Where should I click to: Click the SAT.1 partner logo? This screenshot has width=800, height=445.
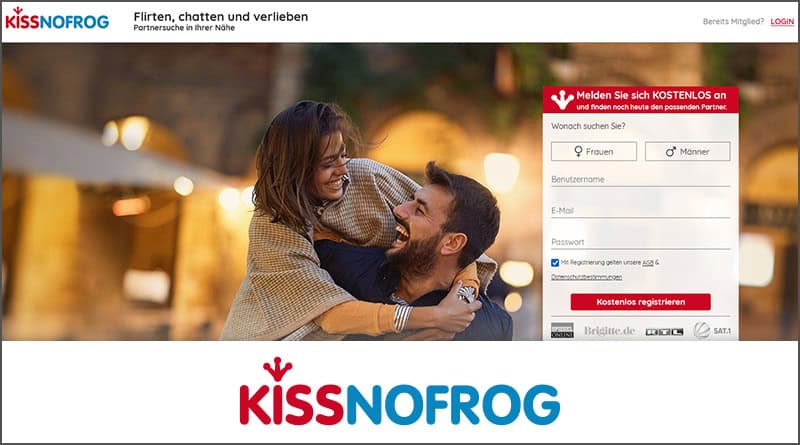(x=712, y=331)
